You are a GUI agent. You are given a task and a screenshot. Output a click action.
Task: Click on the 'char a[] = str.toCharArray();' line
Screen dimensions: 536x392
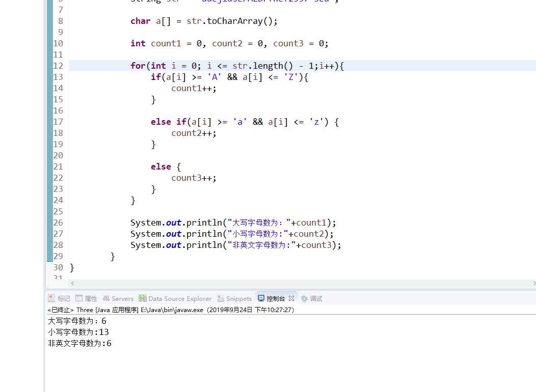coord(204,21)
